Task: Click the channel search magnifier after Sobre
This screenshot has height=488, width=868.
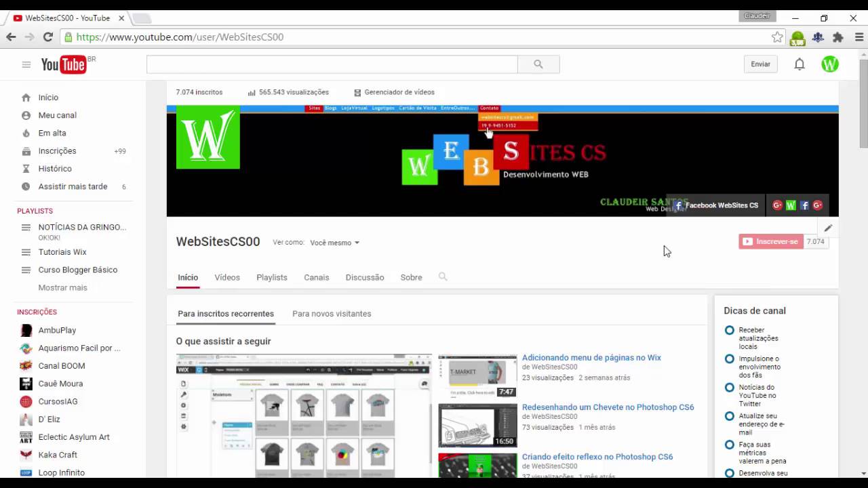Action: pos(443,277)
